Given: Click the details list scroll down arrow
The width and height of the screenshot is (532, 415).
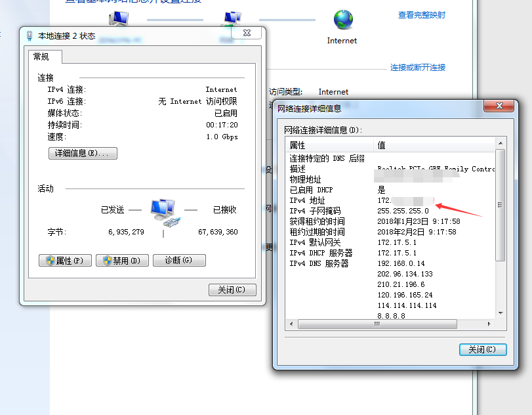Looking at the screenshot, I should pyautogui.click(x=501, y=313).
